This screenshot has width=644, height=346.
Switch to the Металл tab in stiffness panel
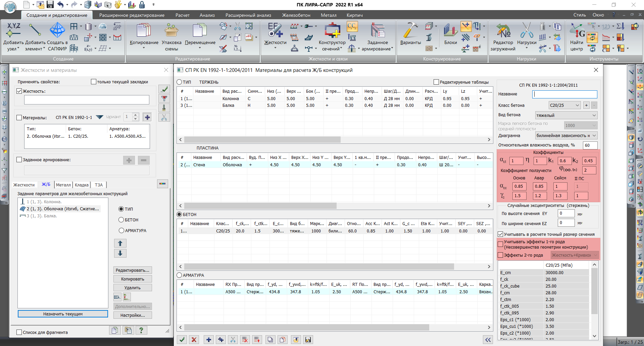pyautogui.click(x=63, y=185)
